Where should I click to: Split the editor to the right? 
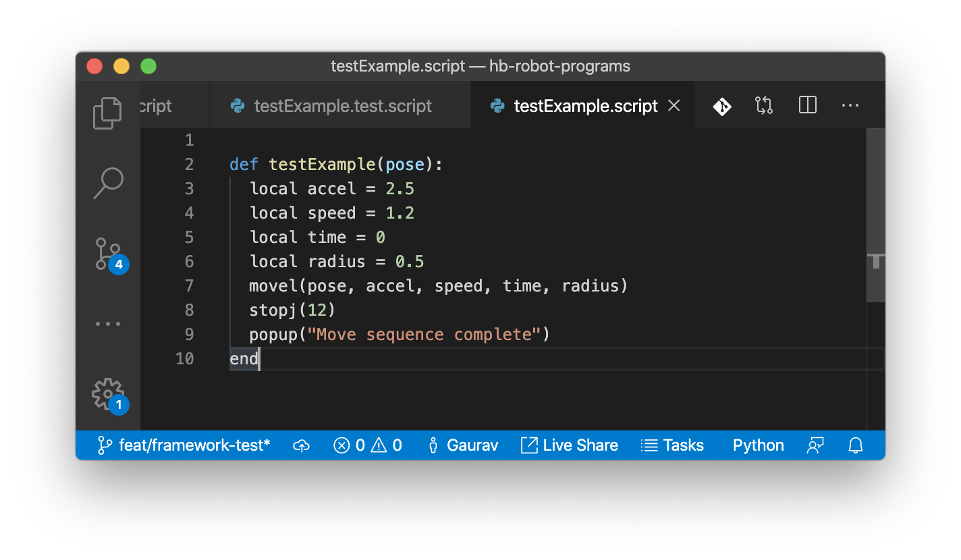(x=808, y=106)
